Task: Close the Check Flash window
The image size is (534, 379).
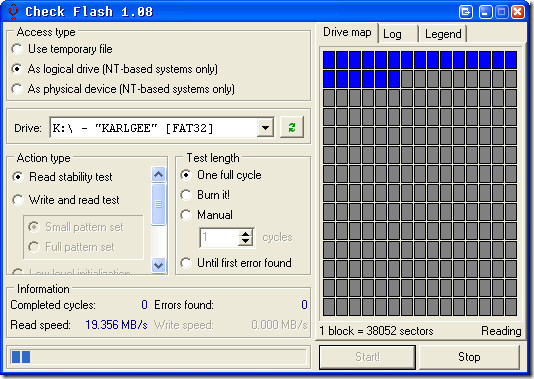Action: click(x=518, y=12)
